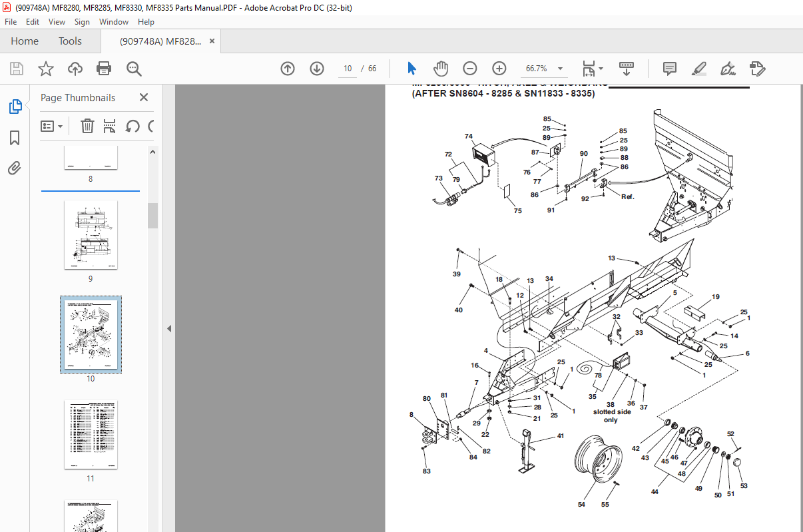Open the Window menu
Viewport: 803px width, 532px height.
click(114, 22)
